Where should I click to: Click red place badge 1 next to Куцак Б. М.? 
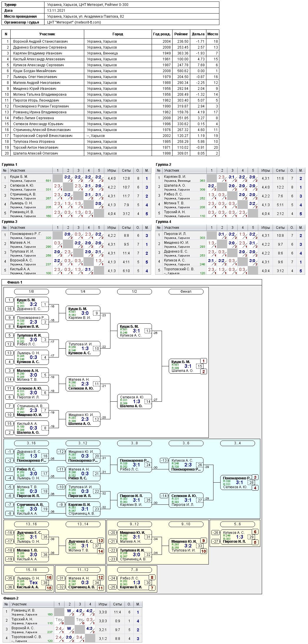(x=203, y=361)
